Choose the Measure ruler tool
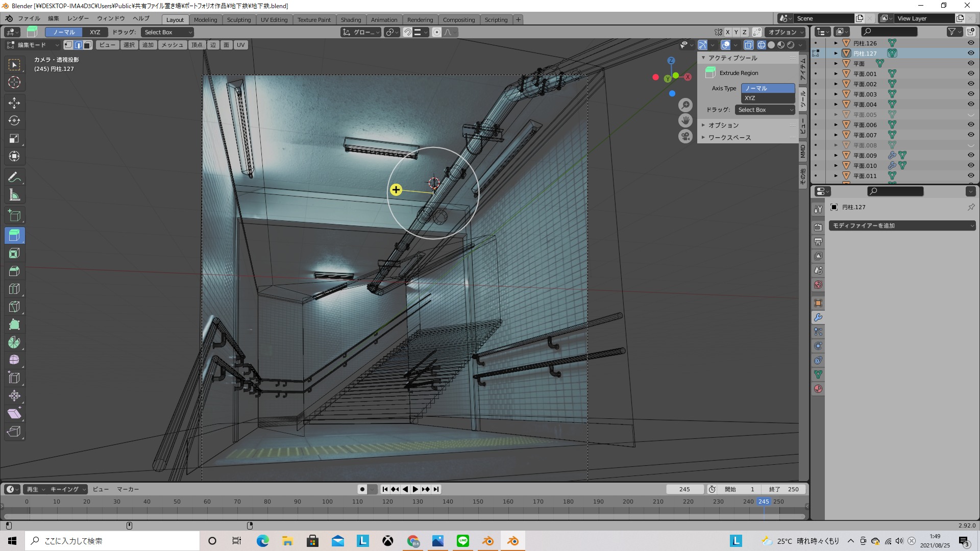 point(14,195)
